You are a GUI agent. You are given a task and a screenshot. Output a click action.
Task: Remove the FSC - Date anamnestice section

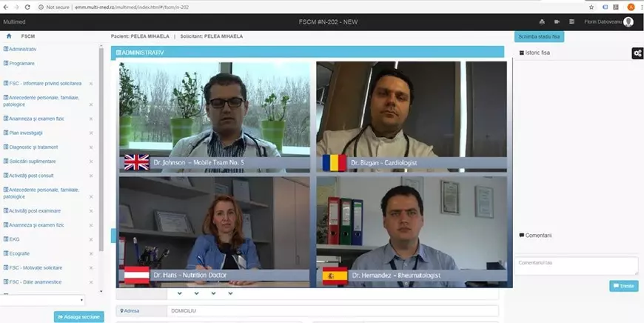(x=91, y=282)
